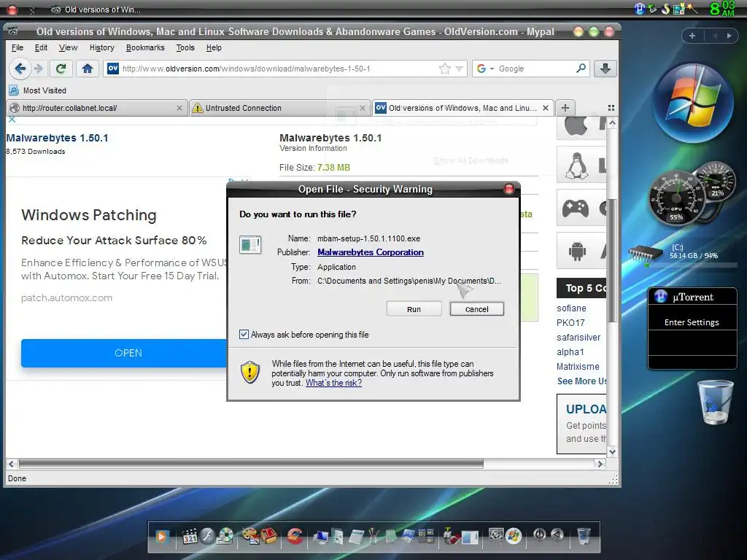Image resolution: width=747 pixels, height=560 pixels.
Task: Click Cancel in the Security Warning dialog
Action: [x=476, y=309]
